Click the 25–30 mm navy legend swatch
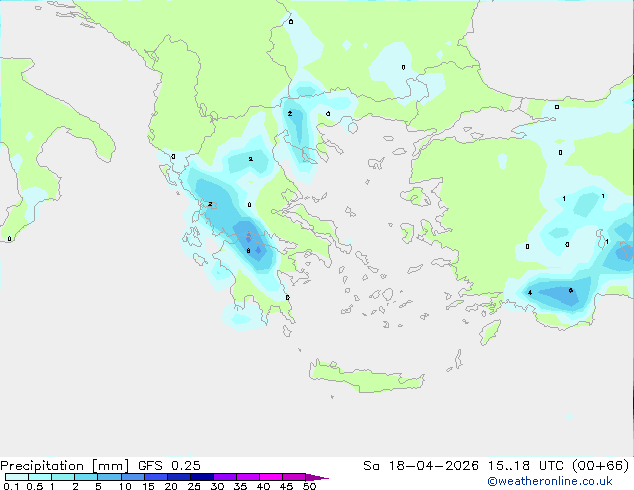 coord(201,477)
